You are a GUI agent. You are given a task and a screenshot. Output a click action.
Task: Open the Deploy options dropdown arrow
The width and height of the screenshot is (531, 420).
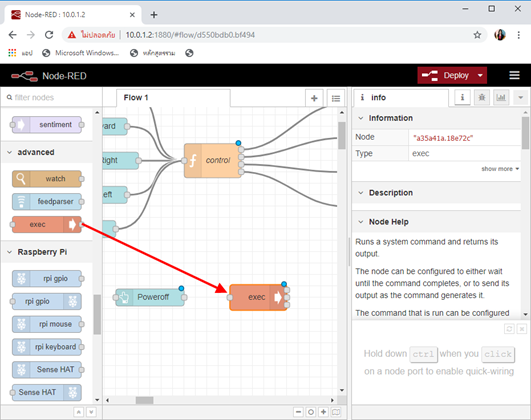click(x=480, y=76)
